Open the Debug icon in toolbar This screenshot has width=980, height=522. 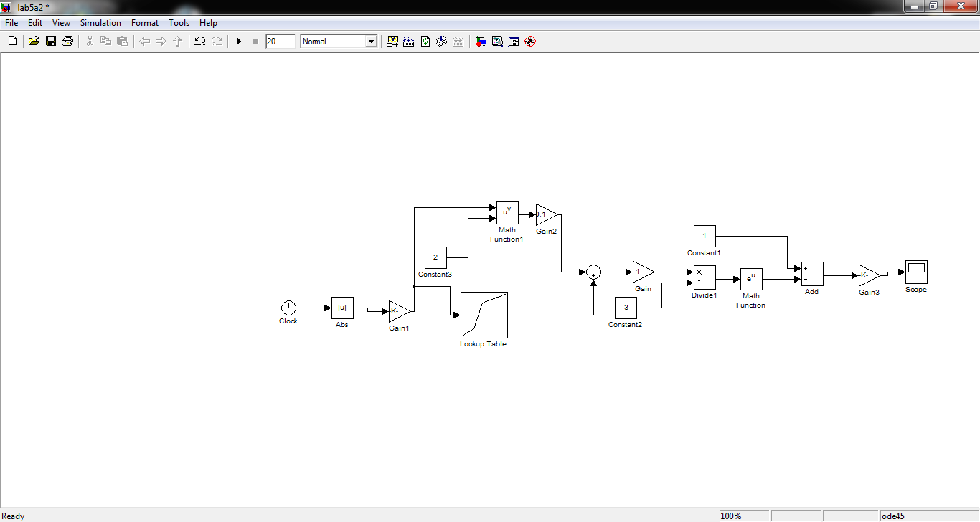coord(530,42)
